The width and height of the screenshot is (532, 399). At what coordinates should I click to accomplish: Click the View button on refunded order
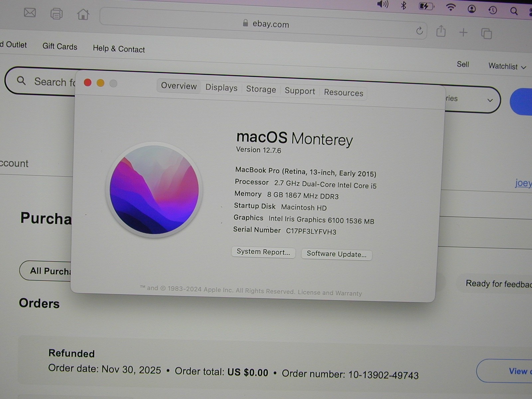[x=504, y=371]
